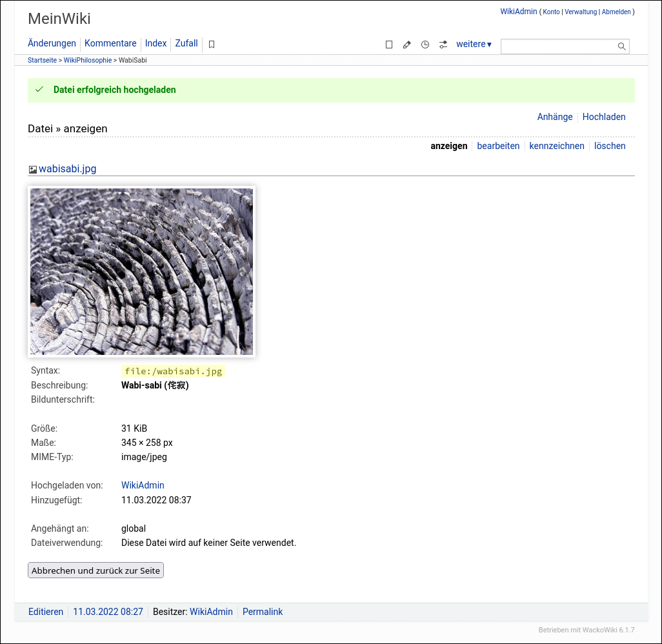The image size is (662, 644).
Task: Select the löschen tab
Action: (x=609, y=146)
